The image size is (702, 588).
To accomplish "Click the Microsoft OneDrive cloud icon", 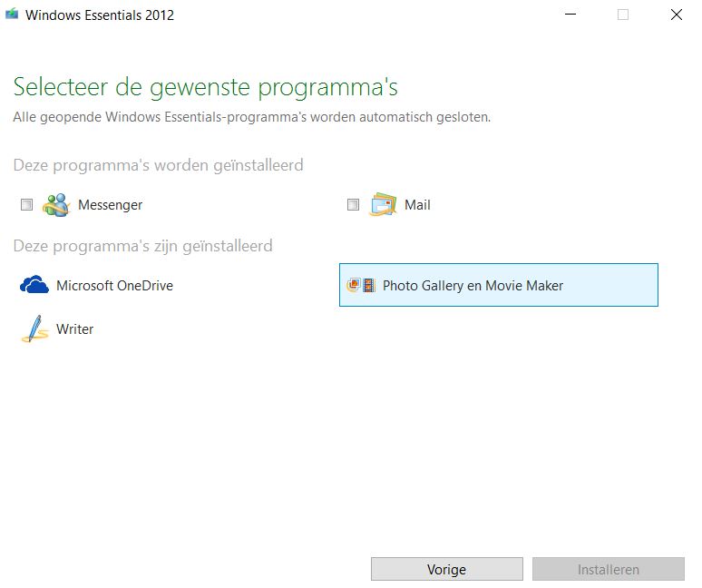I will click(x=34, y=285).
